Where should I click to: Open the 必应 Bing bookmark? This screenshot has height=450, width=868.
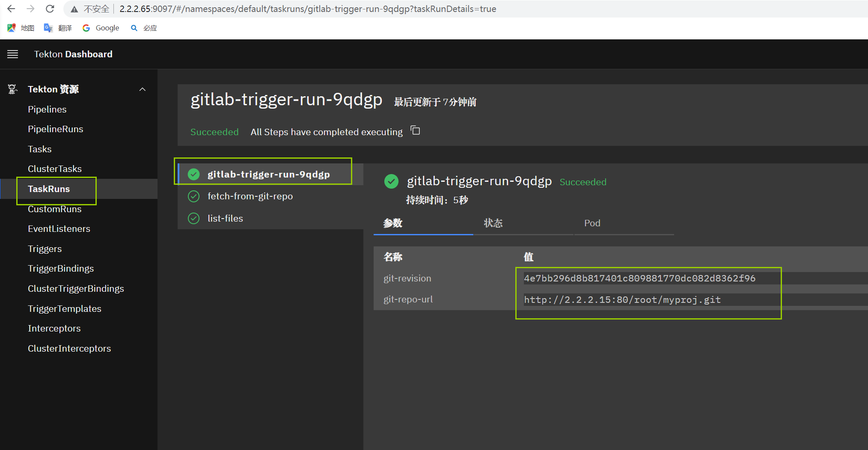[x=144, y=28]
